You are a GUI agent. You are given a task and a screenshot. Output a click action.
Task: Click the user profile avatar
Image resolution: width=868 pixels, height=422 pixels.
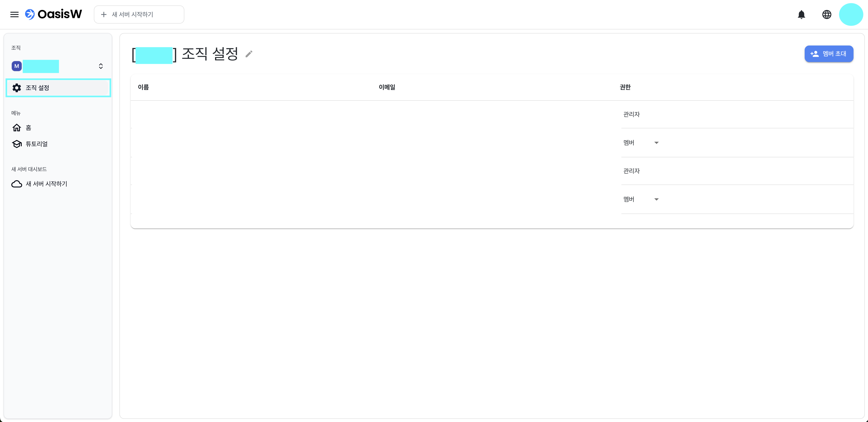[x=851, y=14]
